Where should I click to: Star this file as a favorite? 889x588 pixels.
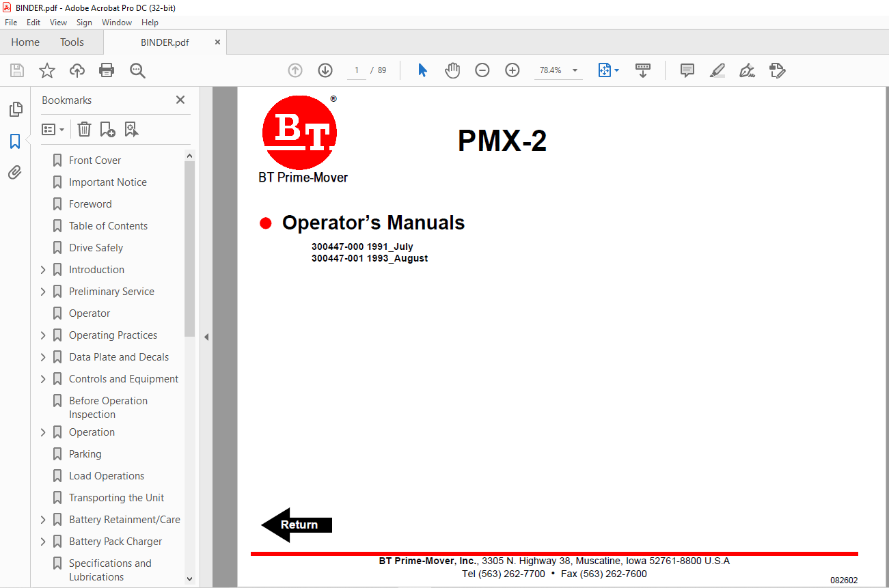click(47, 70)
